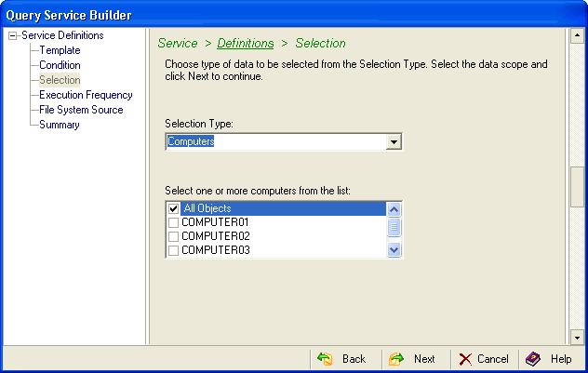Collapse the Service Definitions tree node
Image resolution: width=588 pixels, height=373 pixels.
click(x=12, y=36)
